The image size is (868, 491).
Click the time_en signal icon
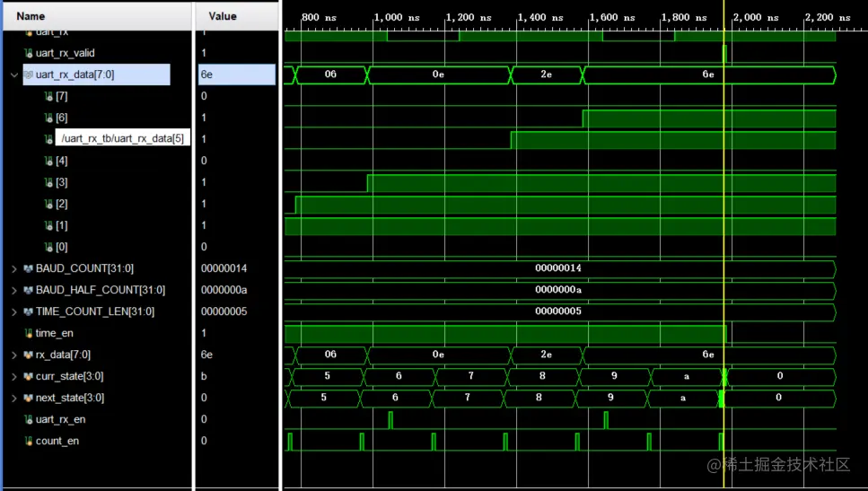tap(28, 333)
